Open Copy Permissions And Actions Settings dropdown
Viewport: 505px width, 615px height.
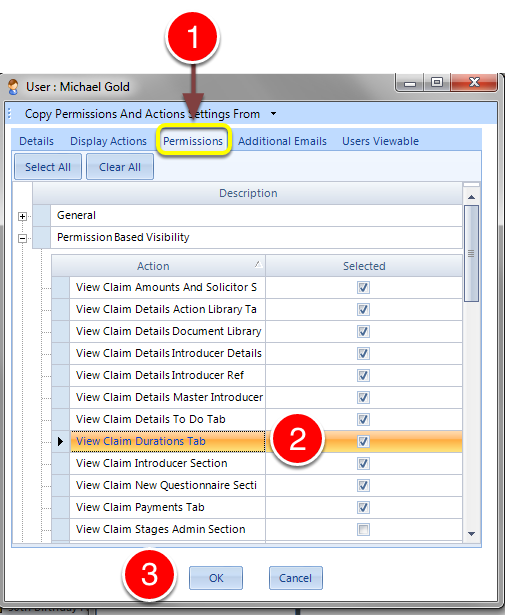point(273,114)
